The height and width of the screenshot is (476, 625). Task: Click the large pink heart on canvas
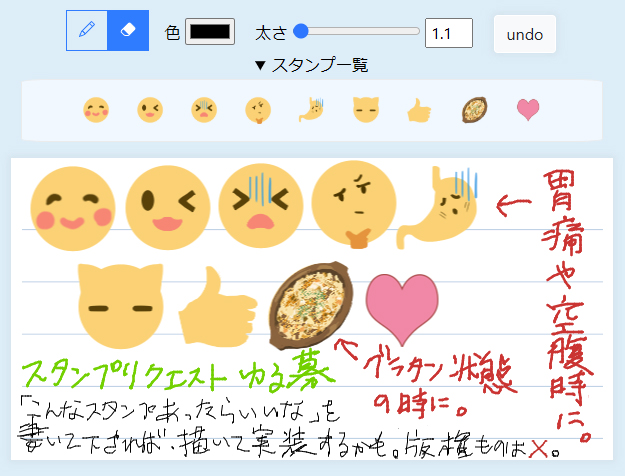[x=402, y=309]
